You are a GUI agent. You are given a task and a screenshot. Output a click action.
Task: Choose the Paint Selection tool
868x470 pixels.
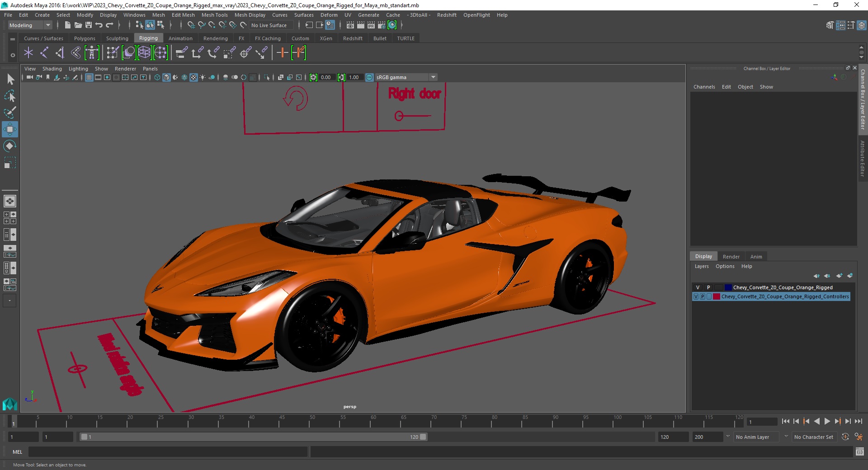10,113
